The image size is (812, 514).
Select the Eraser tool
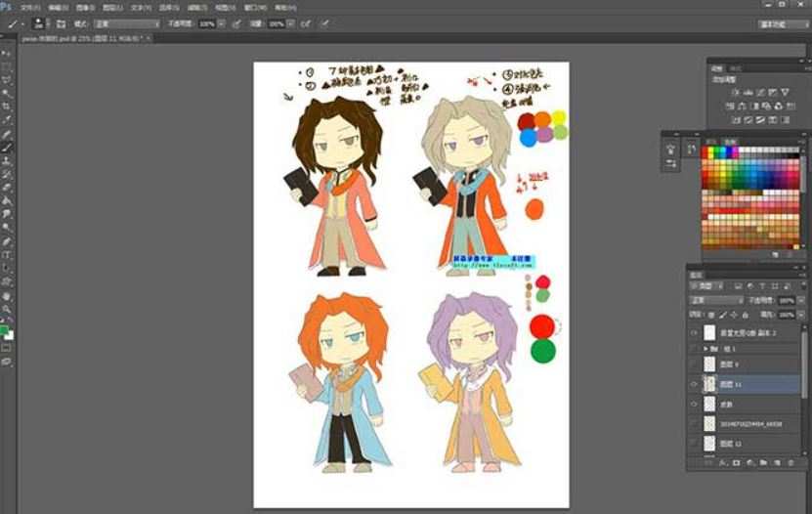coord(7,187)
